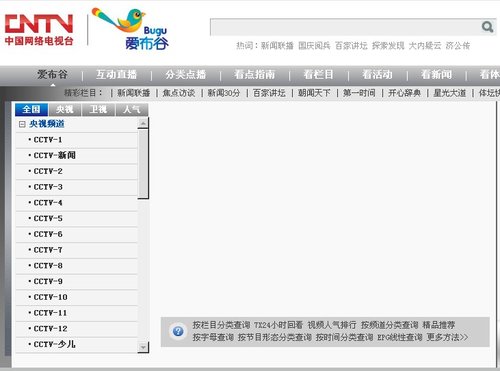The width and height of the screenshot is (500, 371).
Task: Click 百家讲坛 in the 热词 row
Action: pyautogui.click(x=351, y=46)
